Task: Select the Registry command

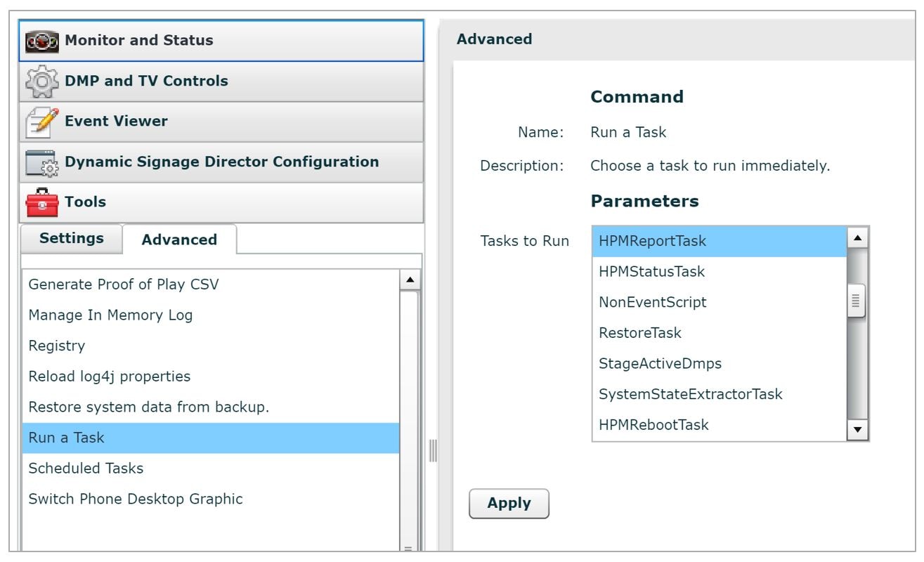Action: click(x=211, y=346)
